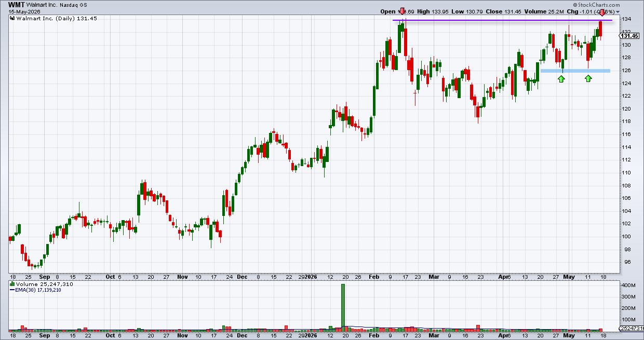Screen dimensions: 644x340
Task: Click the 15-May-2026 date
Action: pos(23,11)
